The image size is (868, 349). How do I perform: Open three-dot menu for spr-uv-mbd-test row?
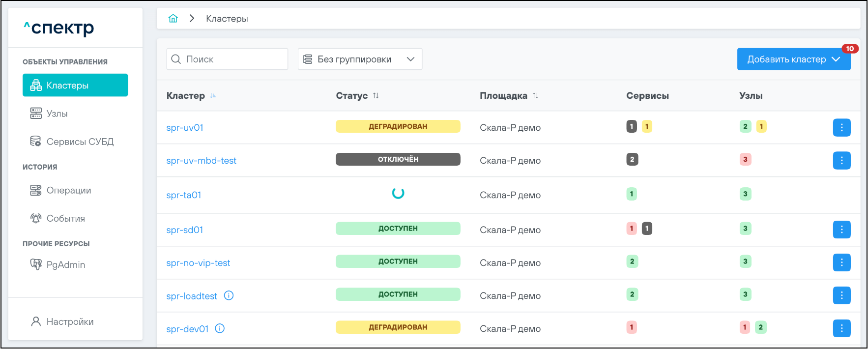pyautogui.click(x=841, y=161)
